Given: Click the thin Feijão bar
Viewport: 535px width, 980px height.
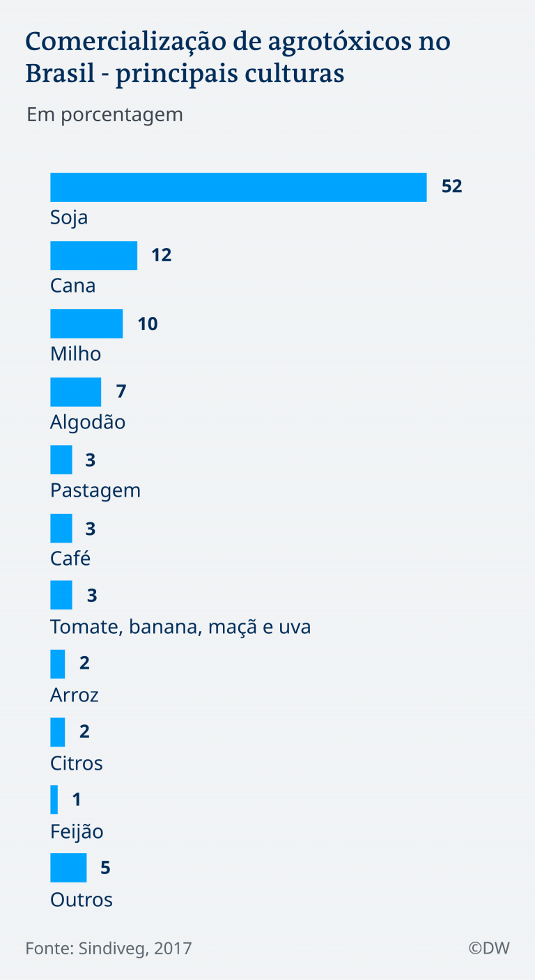Looking at the screenshot, I should pyautogui.click(x=54, y=800).
